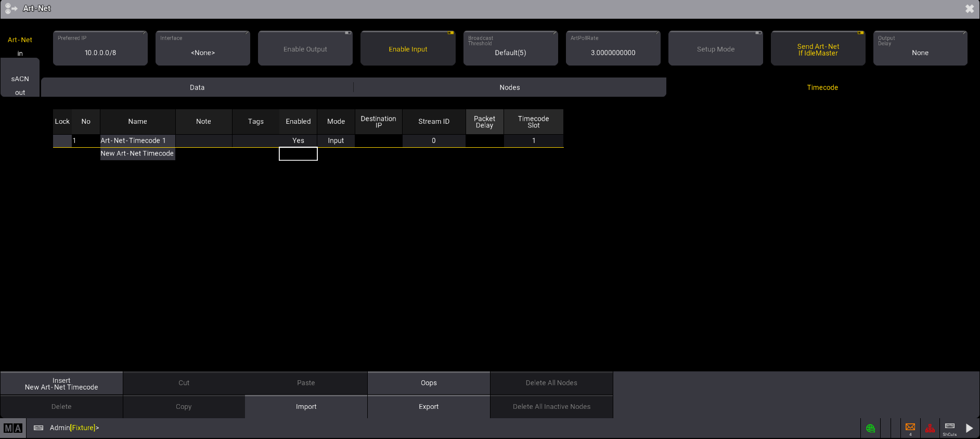Open the orange message center envelope

[x=910, y=428]
